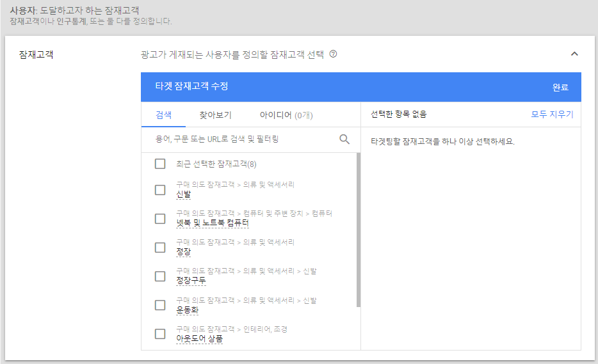Screen dimensions: 598x364
Task: Click the 선택한 항목 없음 text
Action: [x=398, y=114]
